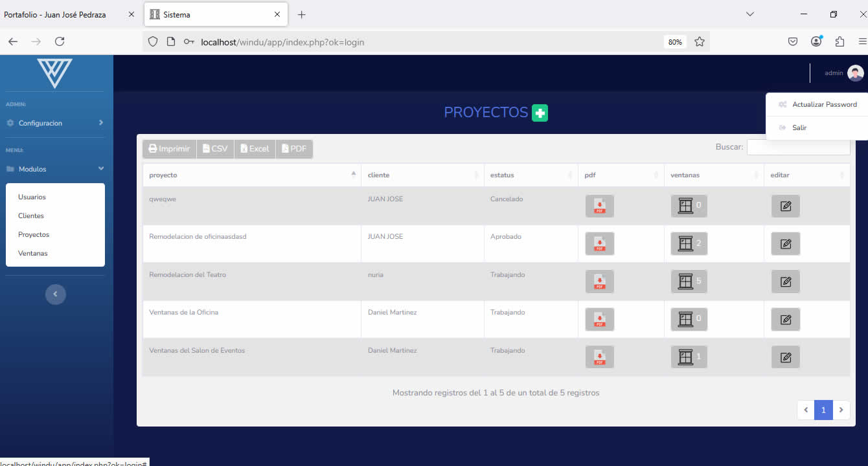The width and height of the screenshot is (868, 466).
Task: Select Actualizar Password from user menu
Action: point(824,104)
